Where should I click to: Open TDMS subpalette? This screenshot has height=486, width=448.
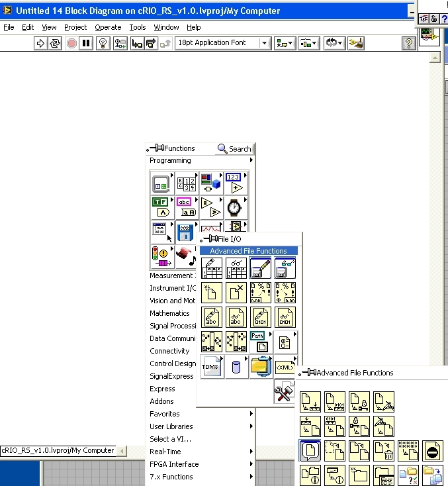click(x=212, y=367)
